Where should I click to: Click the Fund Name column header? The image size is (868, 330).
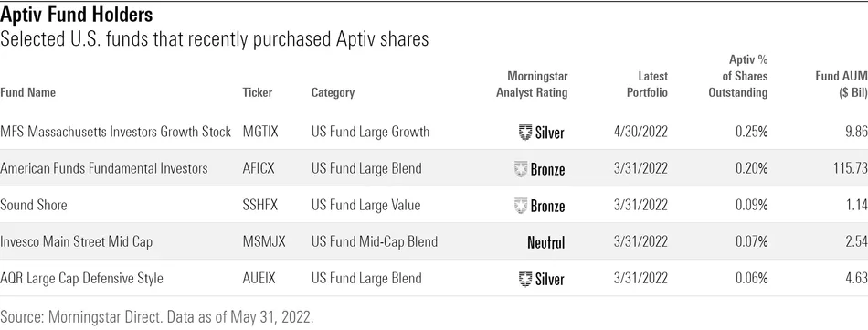pos(27,92)
